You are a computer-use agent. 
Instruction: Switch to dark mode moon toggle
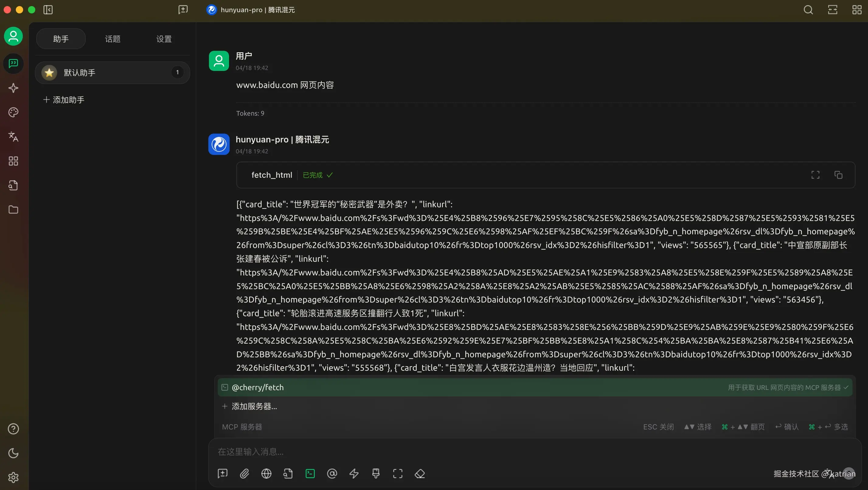pyautogui.click(x=13, y=453)
